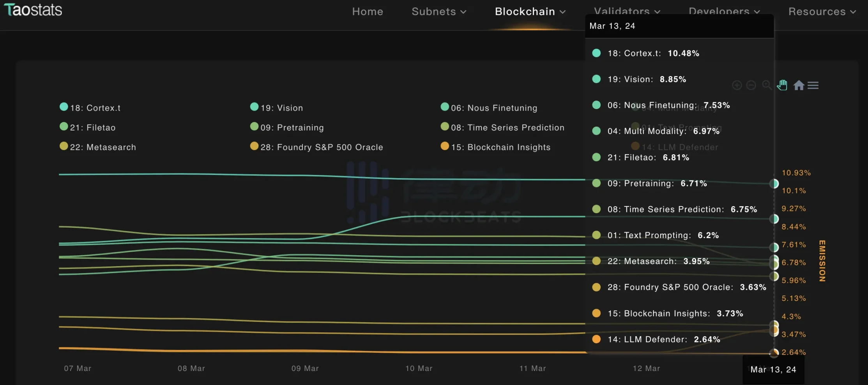Click the 22: Metasearch legend color dot

tap(64, 146)
